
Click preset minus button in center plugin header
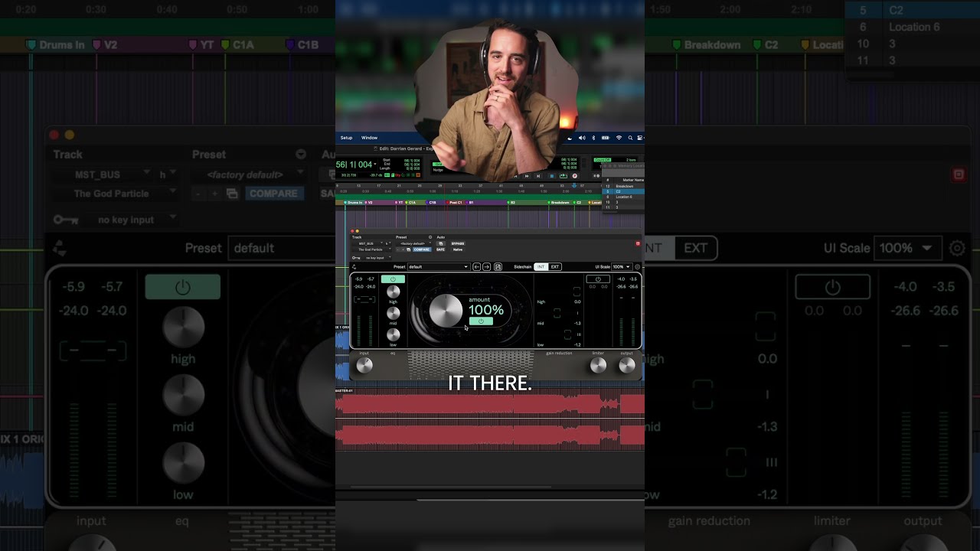coord(398,249)
